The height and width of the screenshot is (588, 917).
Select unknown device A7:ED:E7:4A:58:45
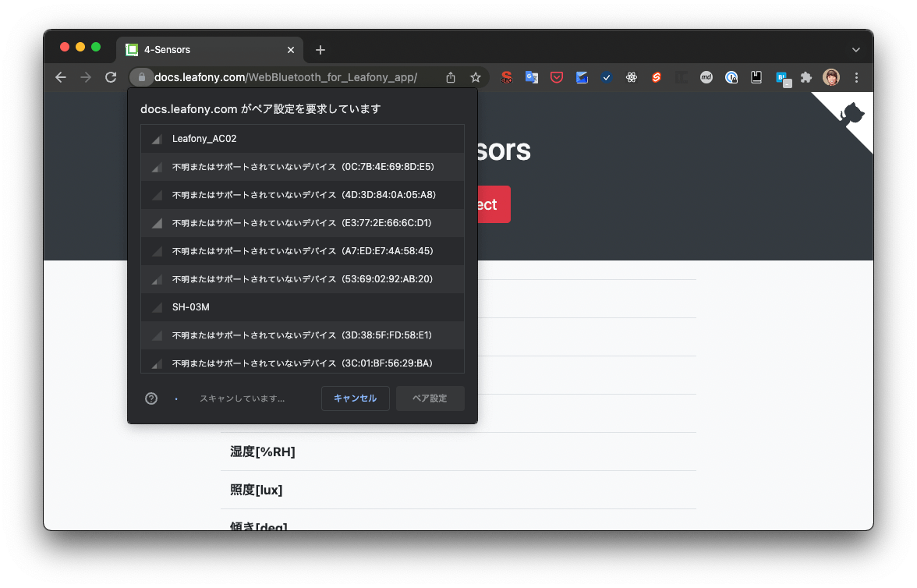303,251
